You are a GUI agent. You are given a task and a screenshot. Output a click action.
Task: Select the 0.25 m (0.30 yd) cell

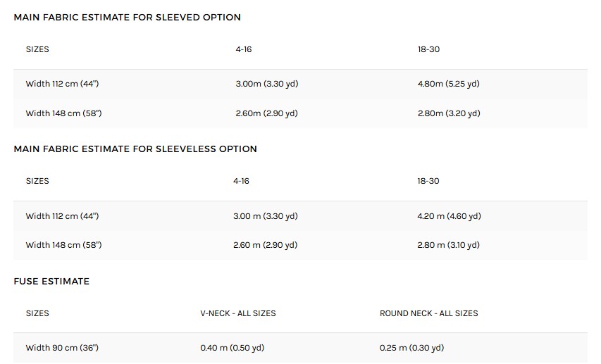[x=411, y=348]
